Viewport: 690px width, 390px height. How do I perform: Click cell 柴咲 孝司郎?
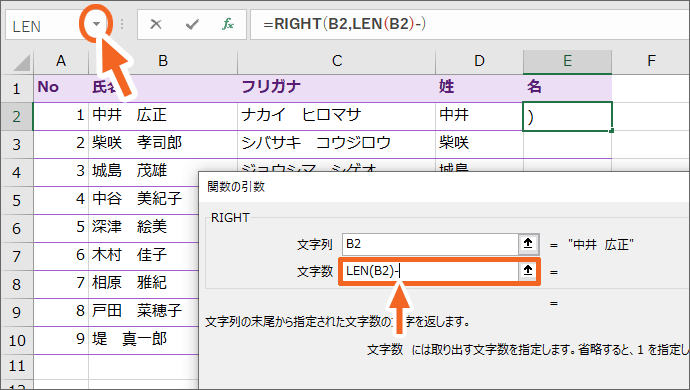point(163,144)
